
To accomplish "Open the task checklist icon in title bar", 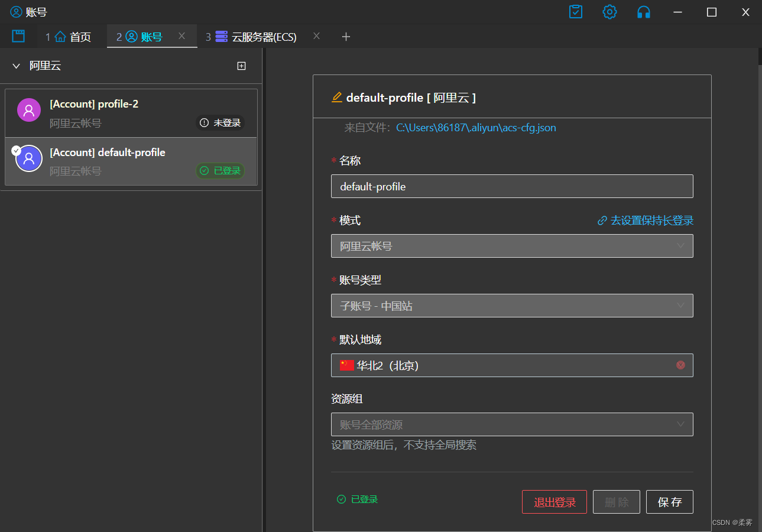I will click(x=576, y=12).
